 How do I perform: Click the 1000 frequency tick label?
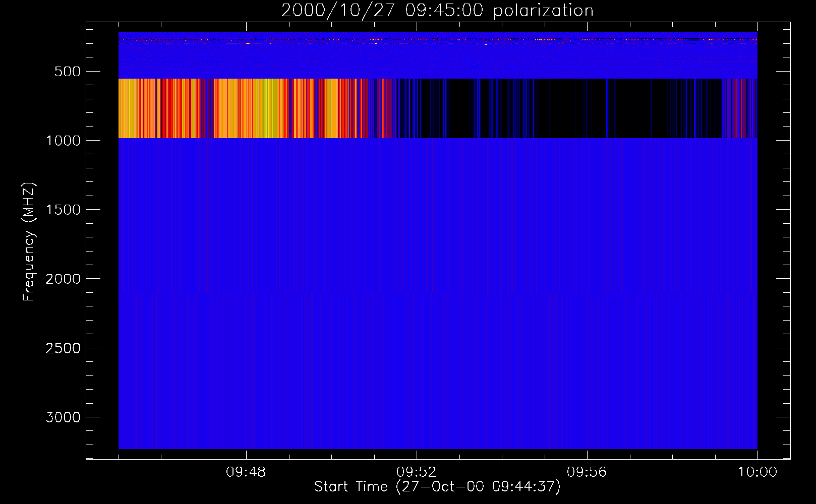[x=63, y=141]
